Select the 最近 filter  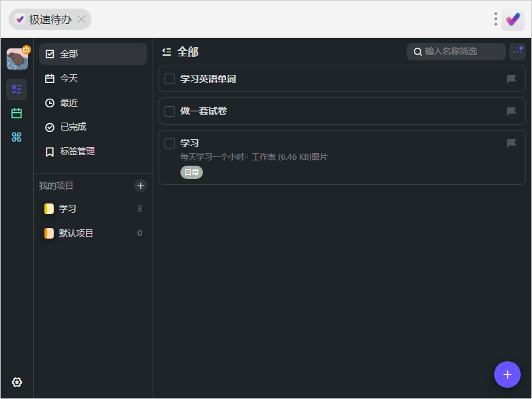tap(93, 103)
